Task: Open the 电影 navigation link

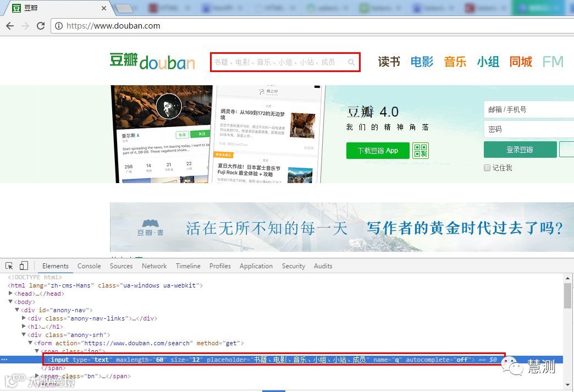Action: coord(422,62)
